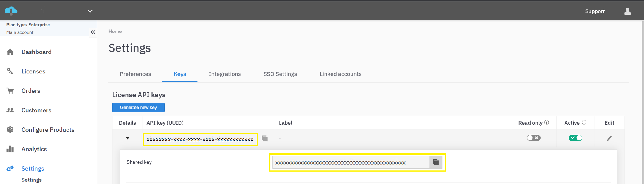Screen dimensions: 644x184
Task: Open the account selector dropdown
Action: [90, 11]
